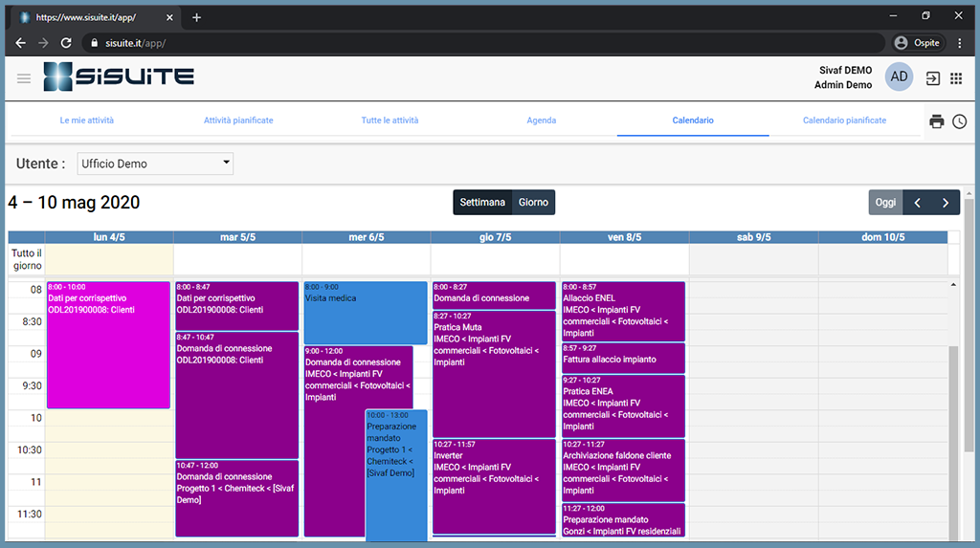Open Tuesday 8:47-10:47 Domanda di connessione event

point(237,396)
